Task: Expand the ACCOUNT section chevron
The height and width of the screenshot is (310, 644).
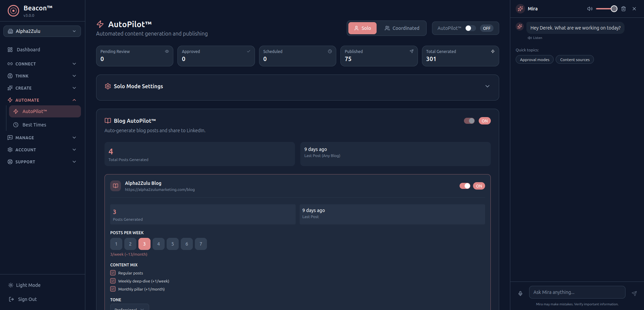Action: [74, 150]
